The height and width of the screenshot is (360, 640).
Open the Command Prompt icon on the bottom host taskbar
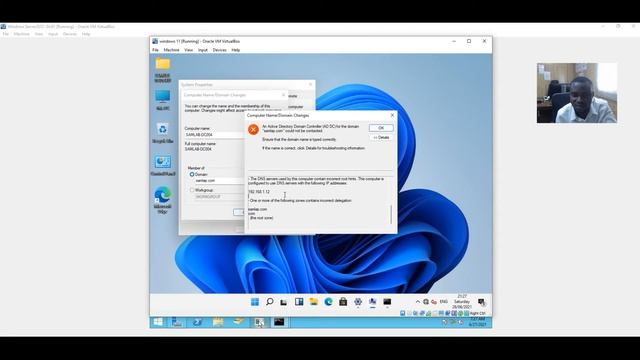279,322
